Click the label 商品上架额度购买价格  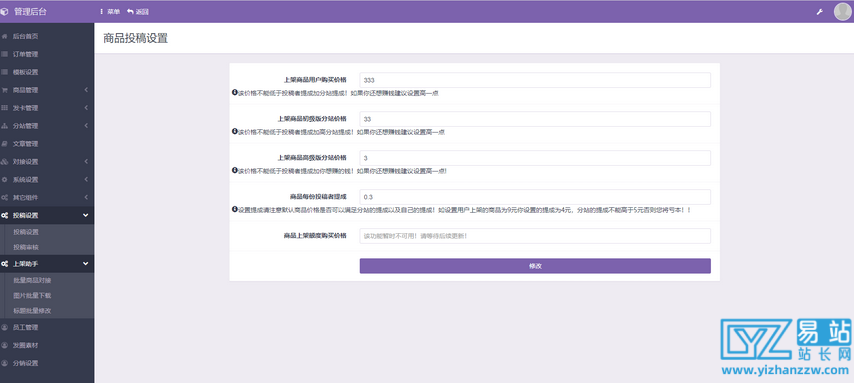[315, 236]
